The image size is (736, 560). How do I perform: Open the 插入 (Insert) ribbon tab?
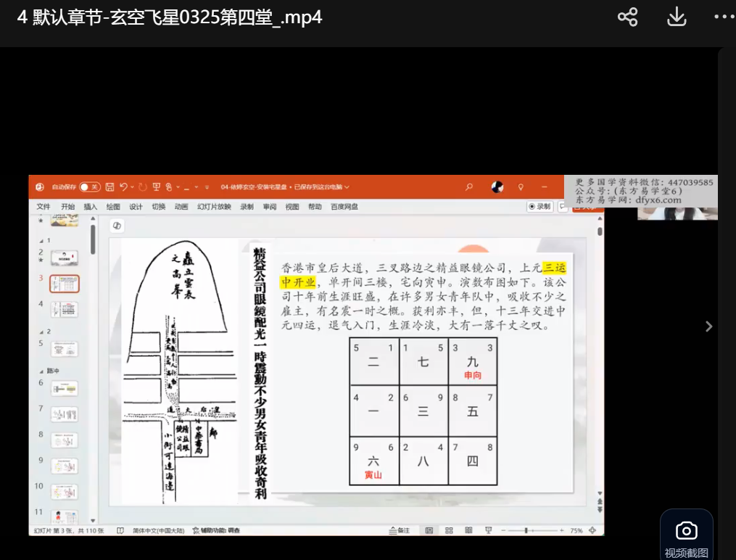(90, 207)
